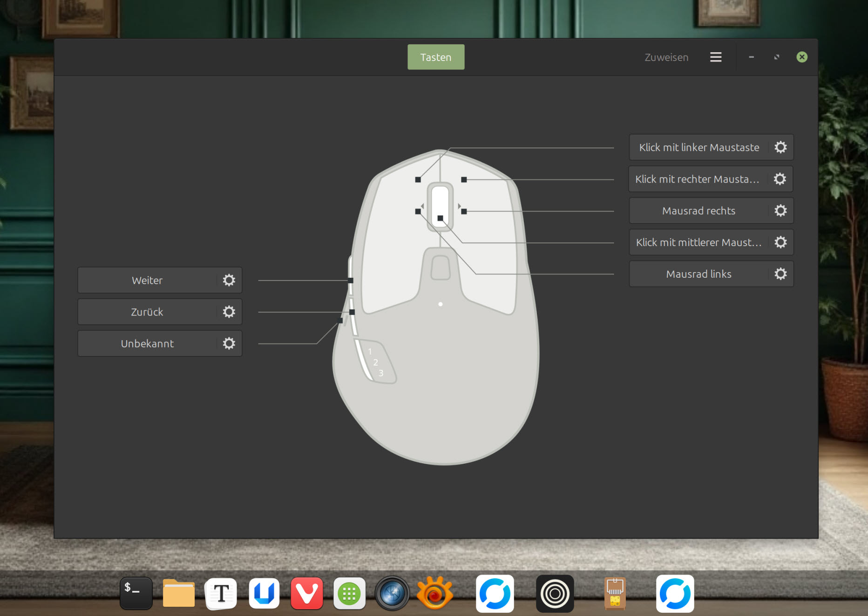The height and width of the screenshot is (616, 868).
Task: Switch to the Tasten tab
Action: pos(436,57)
